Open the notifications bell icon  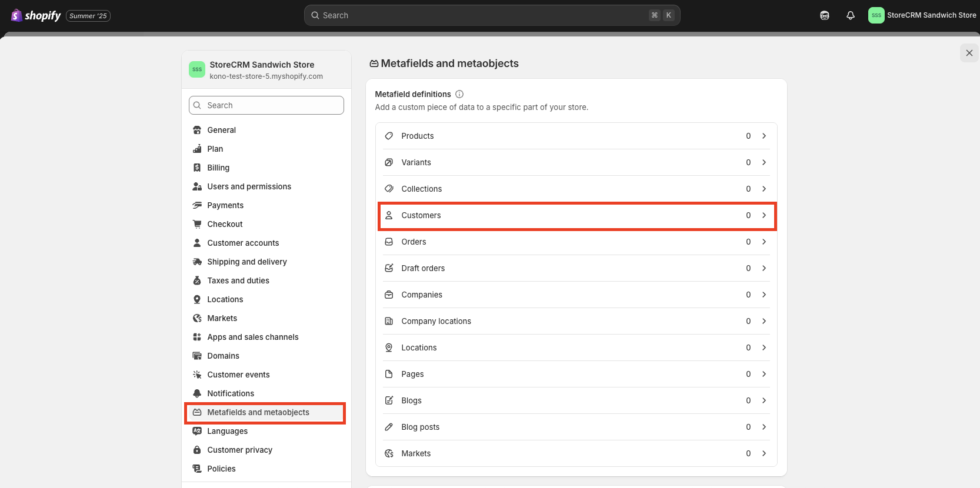pyautogui.click(x=851, y=15)
